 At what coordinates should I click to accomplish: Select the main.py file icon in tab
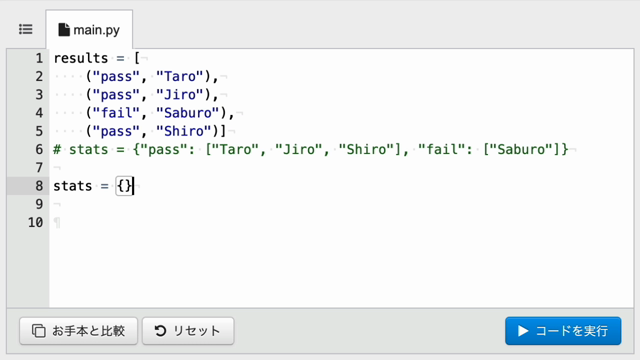[x=64, y=30]
